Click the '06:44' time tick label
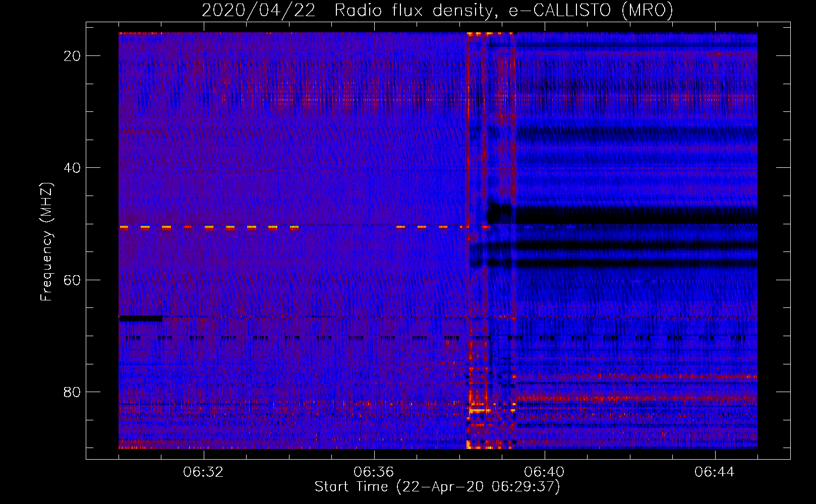This screenshot has height=504, width=816. [x=715, y=472]
